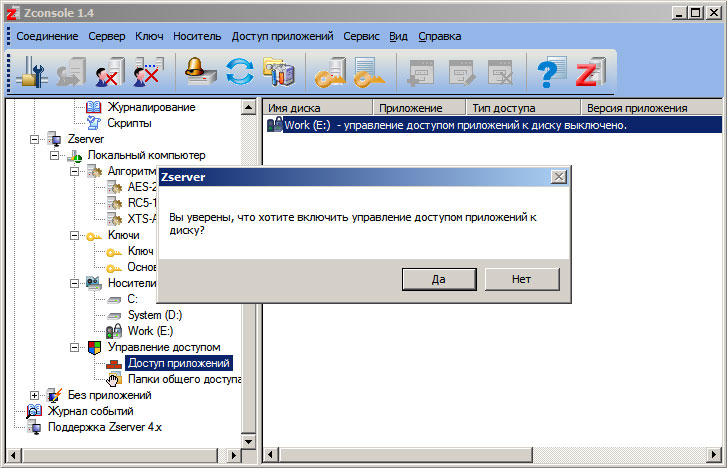
Task: Decline with the Нет button
Action: tap(522, 279)
